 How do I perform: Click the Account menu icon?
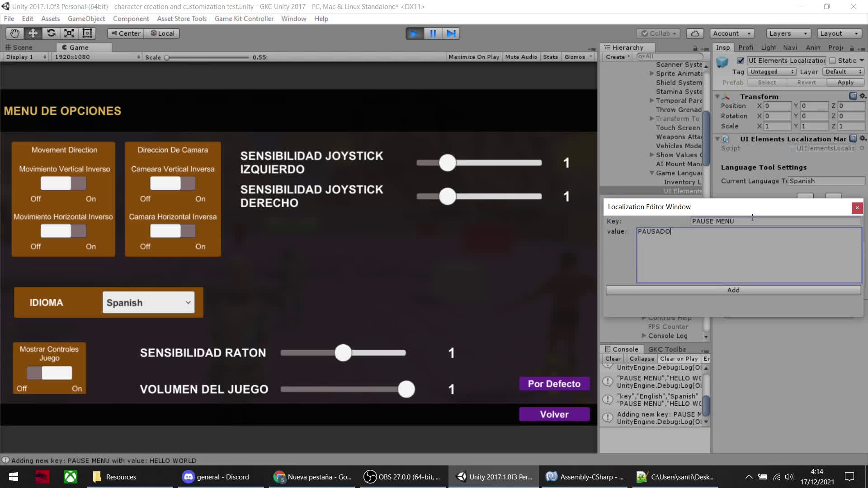tap(730, 33)
